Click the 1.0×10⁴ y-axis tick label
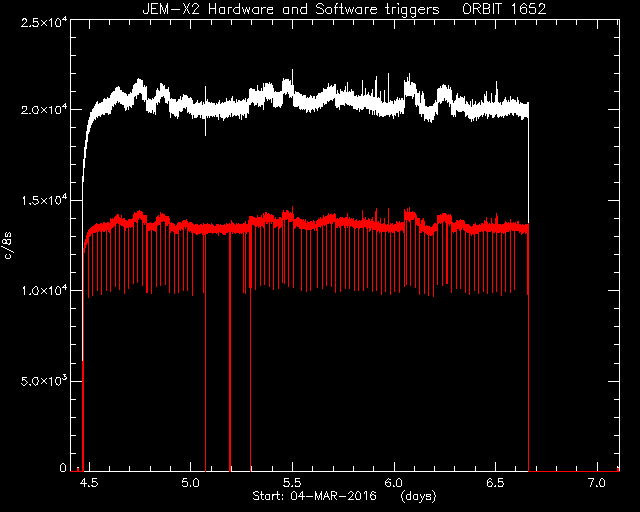 [x=44, y=291]
